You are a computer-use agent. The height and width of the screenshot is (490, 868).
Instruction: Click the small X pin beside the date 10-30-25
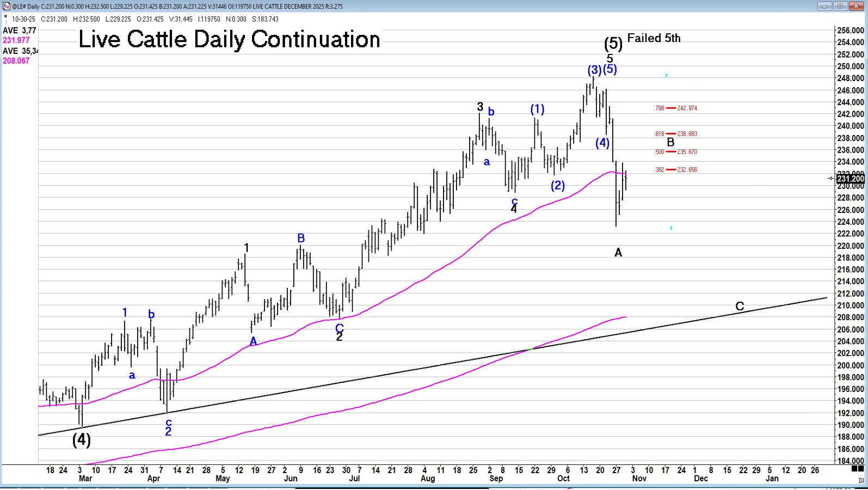5,17
